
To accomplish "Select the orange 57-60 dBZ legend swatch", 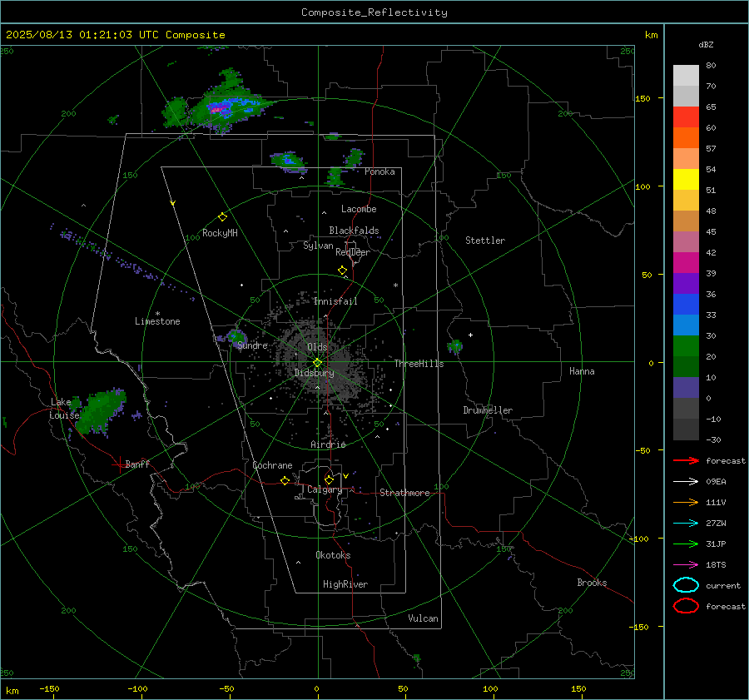I will pos(686,137).
